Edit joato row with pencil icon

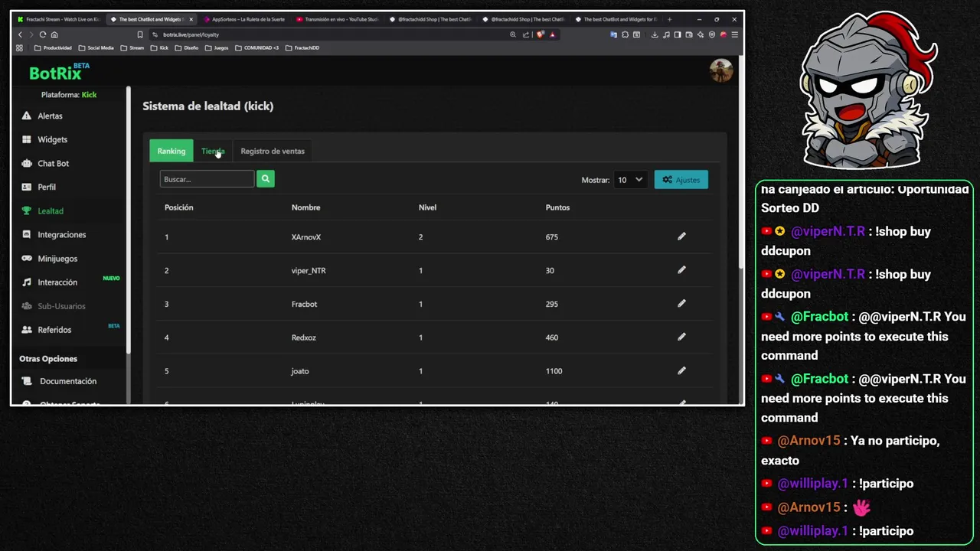tap(681, 371)
